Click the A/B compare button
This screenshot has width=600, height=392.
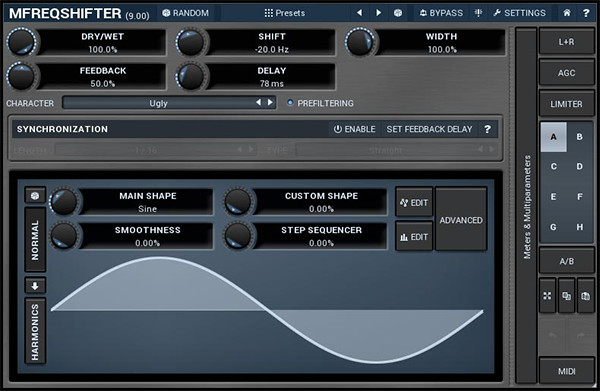click(567, 261)
